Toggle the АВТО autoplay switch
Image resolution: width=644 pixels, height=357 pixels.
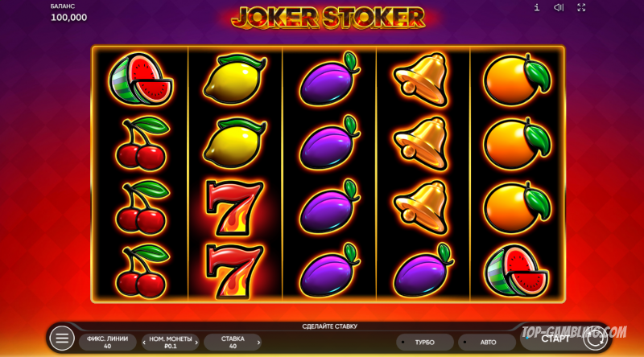[x=487, y=343]
